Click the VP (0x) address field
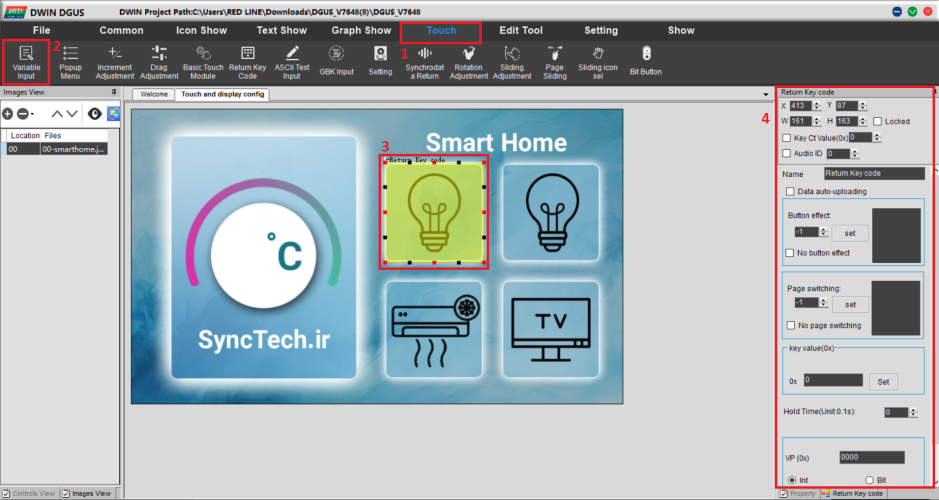 click(x=871, y=457)
